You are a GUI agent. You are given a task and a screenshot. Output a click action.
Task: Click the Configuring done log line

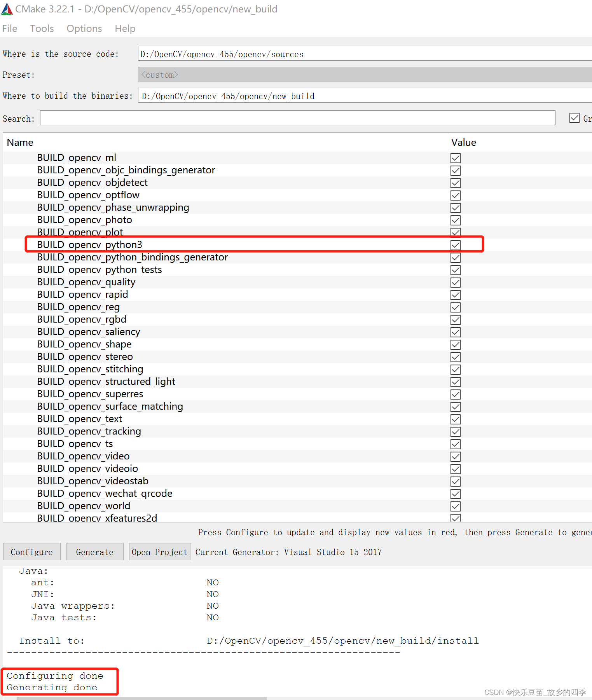55,676
